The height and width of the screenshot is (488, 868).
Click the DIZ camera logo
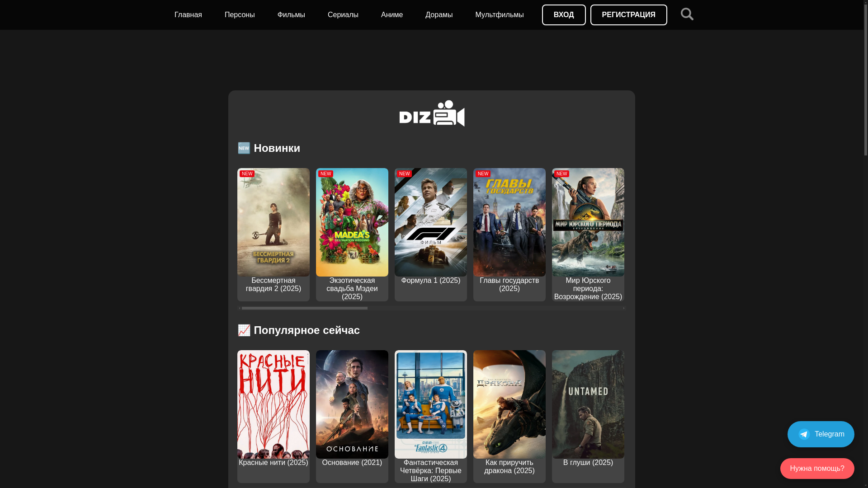point(432,113)
